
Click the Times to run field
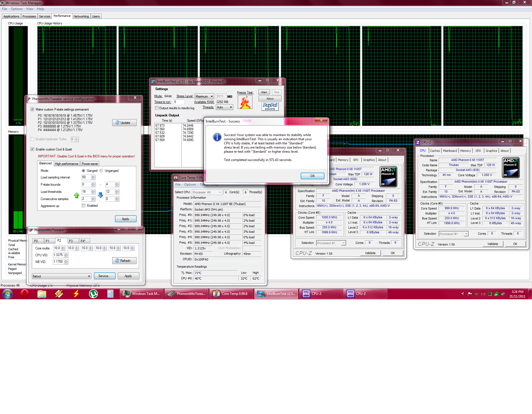click(179, 102)
